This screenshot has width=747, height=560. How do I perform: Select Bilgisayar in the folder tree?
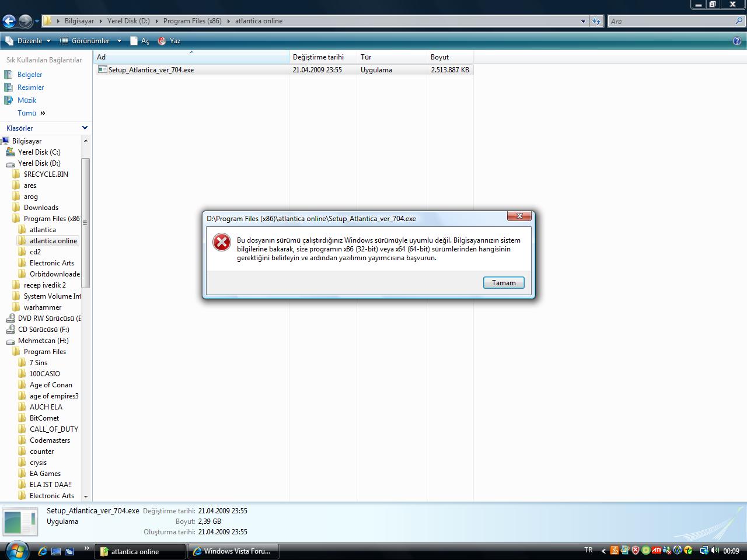click(x=27, y=141)
